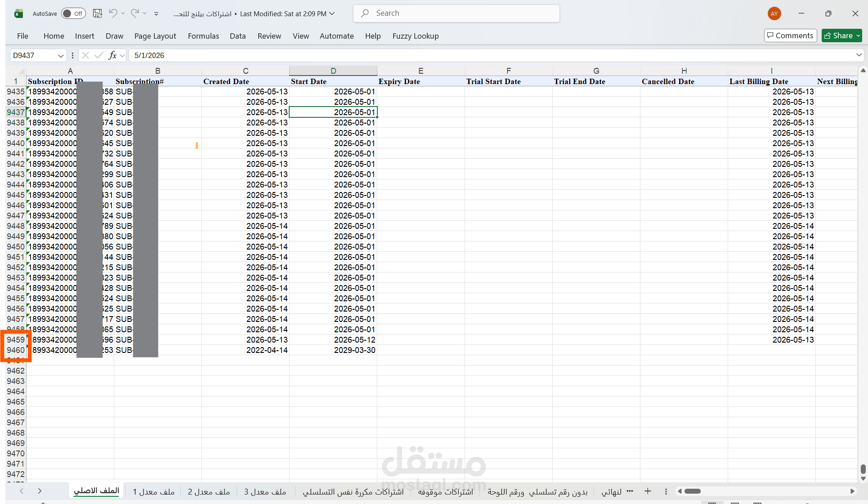The height and width of the screenshot is (504, 868).
Task: Click the formula bar showing 5/1/2026
Action: click(490, 55)
